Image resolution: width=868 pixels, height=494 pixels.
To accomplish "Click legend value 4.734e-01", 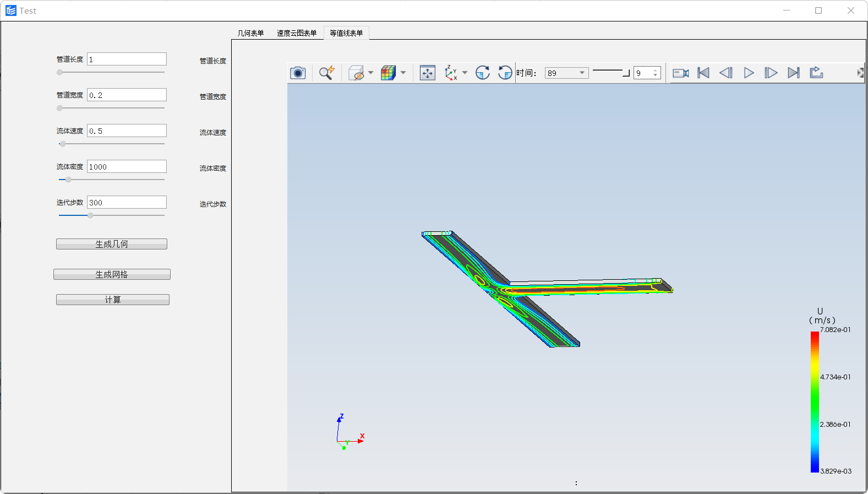I will [x=835, y=377].
